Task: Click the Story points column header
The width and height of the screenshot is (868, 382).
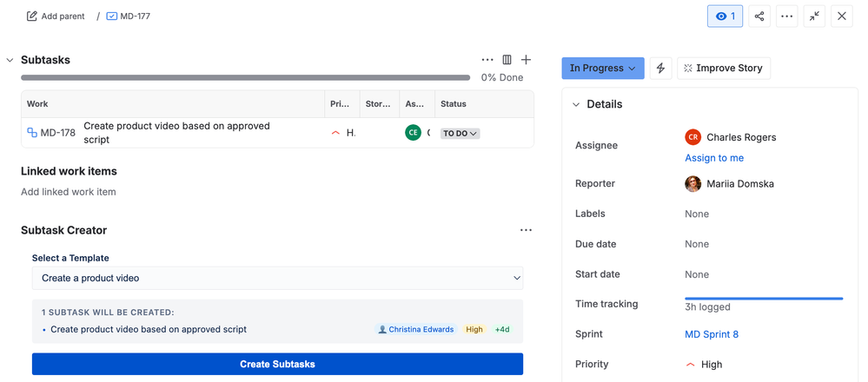Action: tap(380, 104)
